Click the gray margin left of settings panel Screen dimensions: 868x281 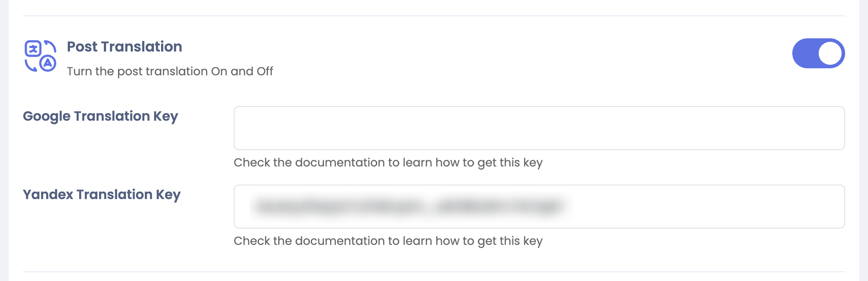tap(4, 140)
